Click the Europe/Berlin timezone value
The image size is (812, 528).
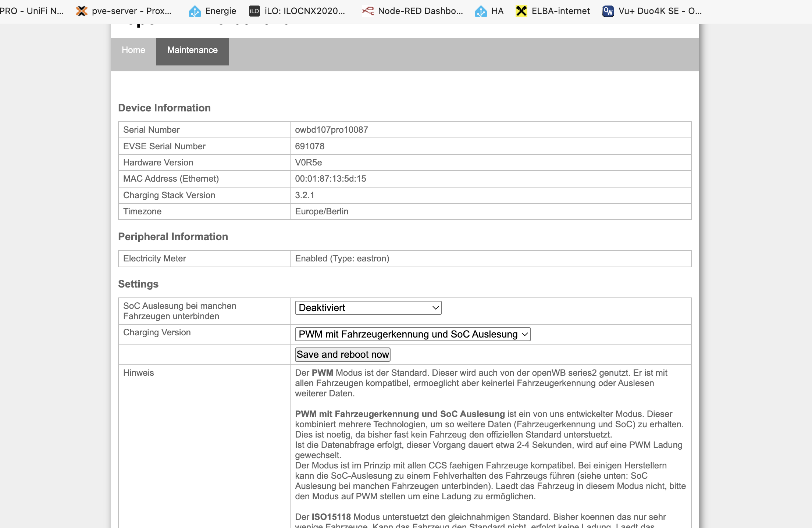321,211
